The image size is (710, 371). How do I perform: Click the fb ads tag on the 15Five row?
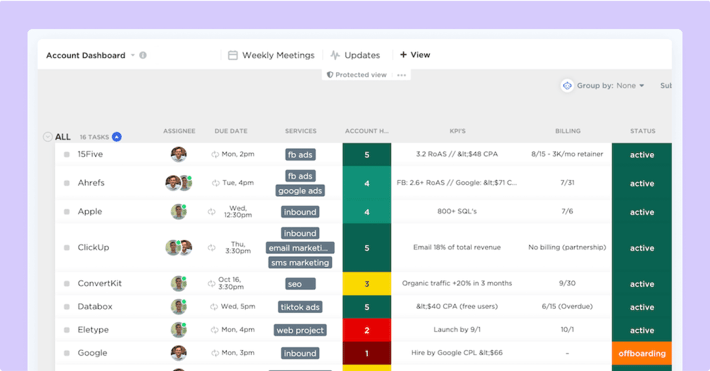point(300,154)
